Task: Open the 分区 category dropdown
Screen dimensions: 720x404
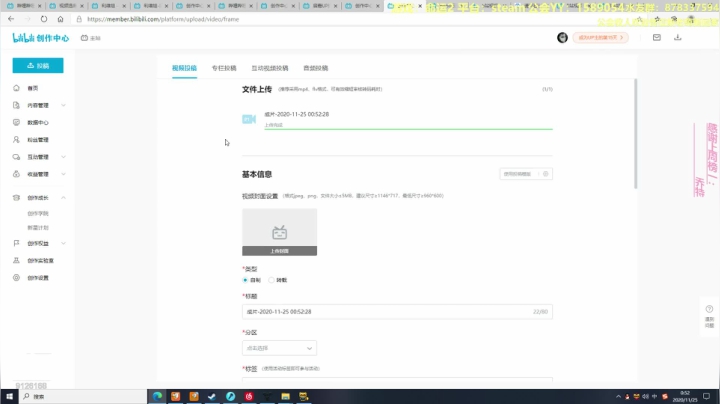Action: pos(279,348)
